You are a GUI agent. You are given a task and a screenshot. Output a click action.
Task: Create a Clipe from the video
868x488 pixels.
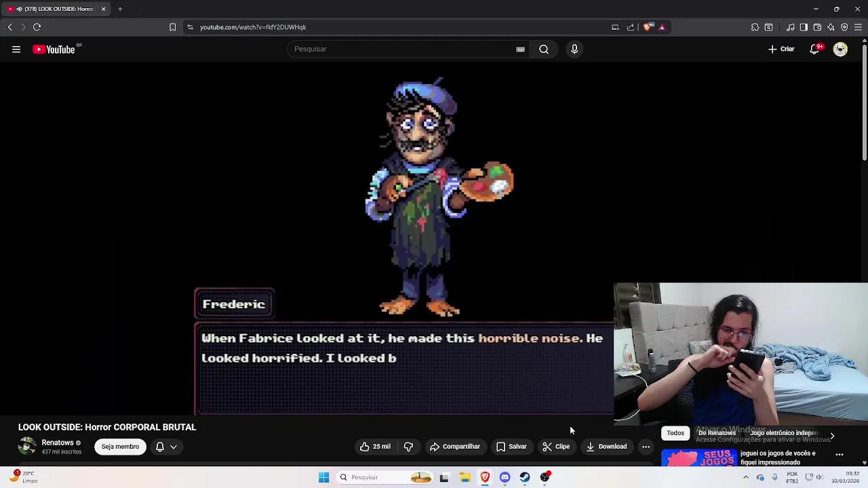click(x=556, y=447)
